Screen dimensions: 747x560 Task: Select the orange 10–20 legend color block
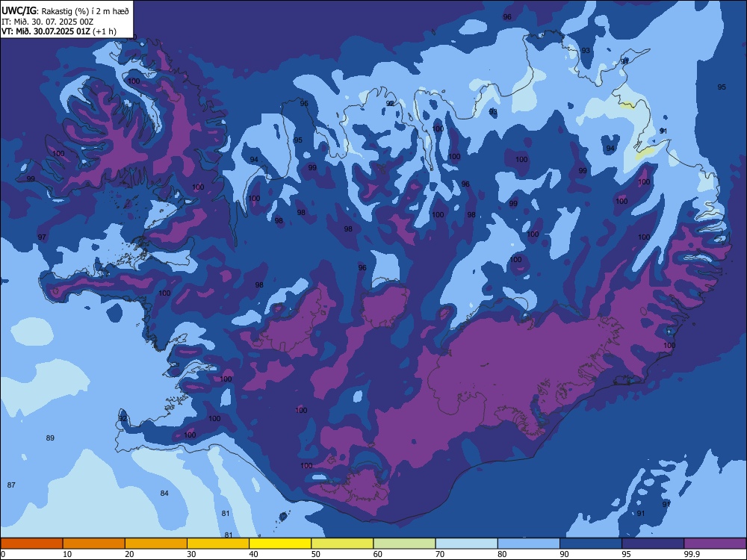pyautogui.click(x=94, y=544)
